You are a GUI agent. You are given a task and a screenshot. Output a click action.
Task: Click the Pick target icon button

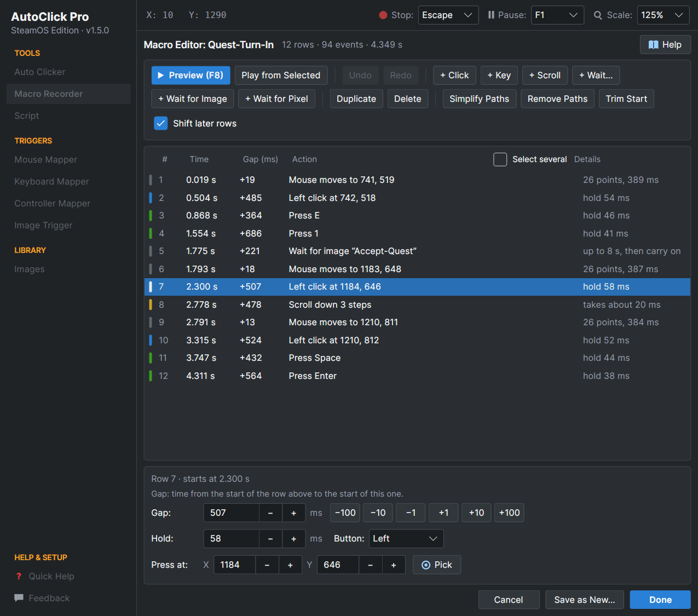437,565
